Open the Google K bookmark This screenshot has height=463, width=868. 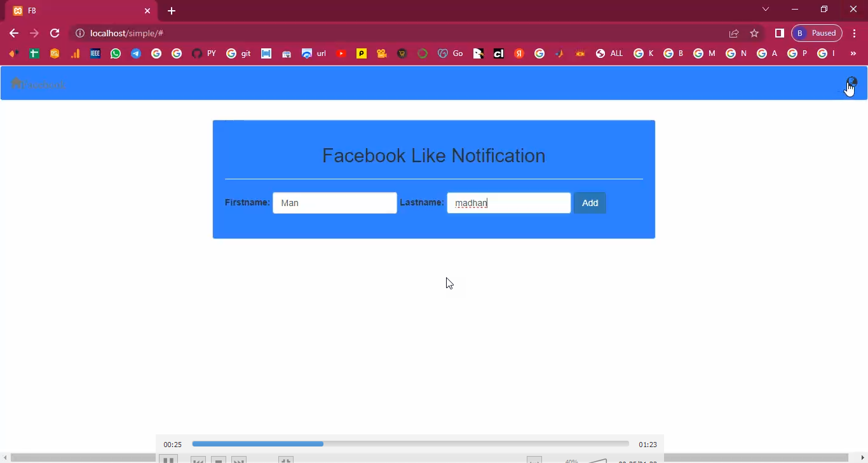644,53
